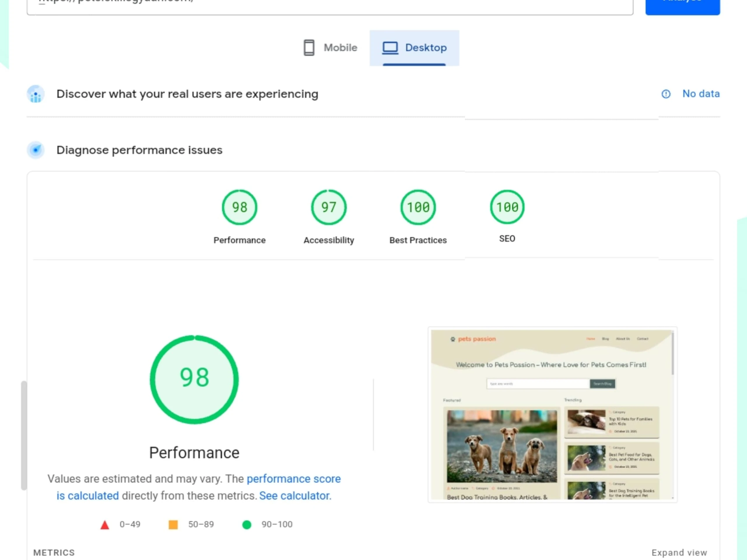Click the real users experience chart icon
Viewport: 747px width, 560px height.
36,94
